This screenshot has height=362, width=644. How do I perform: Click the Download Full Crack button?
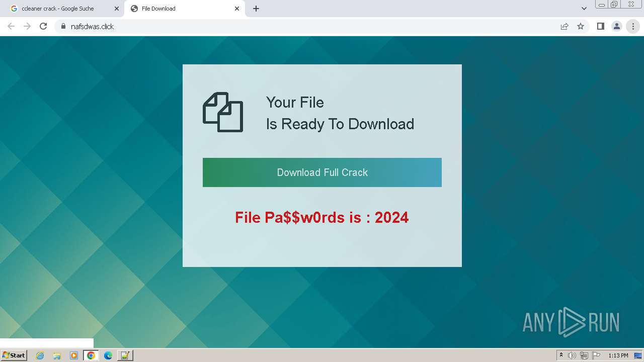tap(322, 172)
